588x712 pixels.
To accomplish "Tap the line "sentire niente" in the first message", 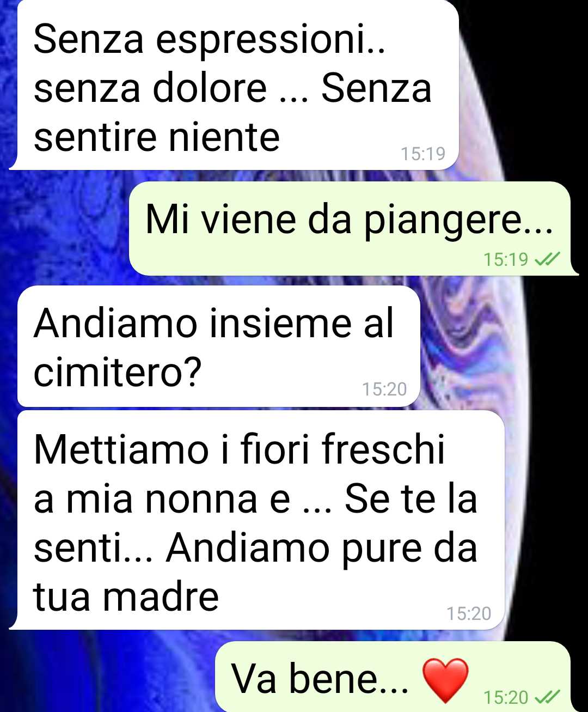I will [157, 137].
